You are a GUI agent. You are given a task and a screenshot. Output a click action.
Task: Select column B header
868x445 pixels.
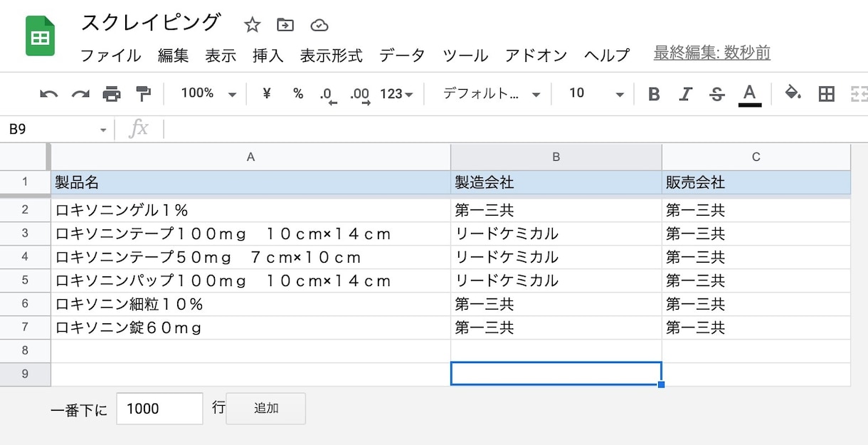tap(556, 157)
